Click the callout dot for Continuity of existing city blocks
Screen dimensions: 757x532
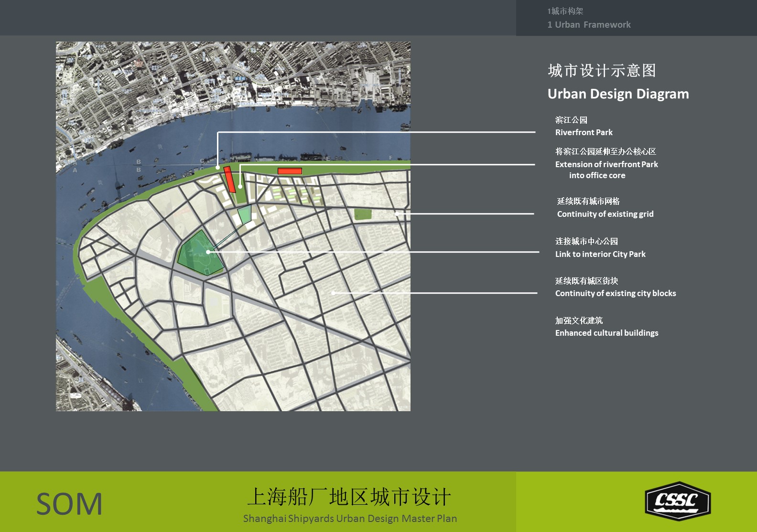point(333,293)
